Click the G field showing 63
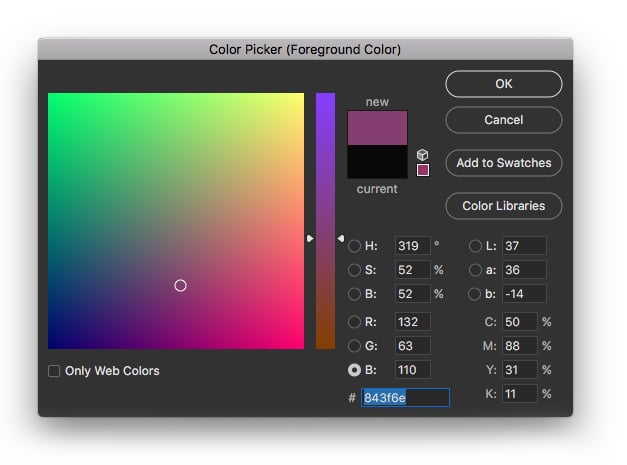The image size is (627, 465). pyautogui.click(x=413, y=345)
